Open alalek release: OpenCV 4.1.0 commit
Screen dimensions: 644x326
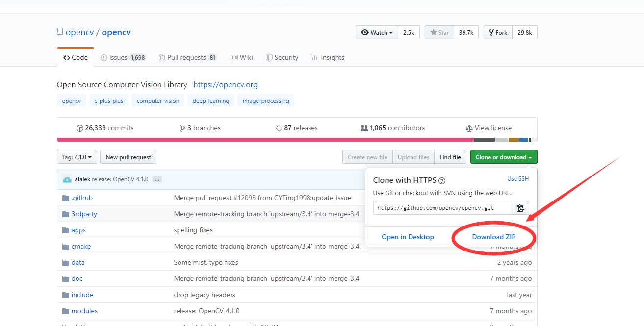120,179
